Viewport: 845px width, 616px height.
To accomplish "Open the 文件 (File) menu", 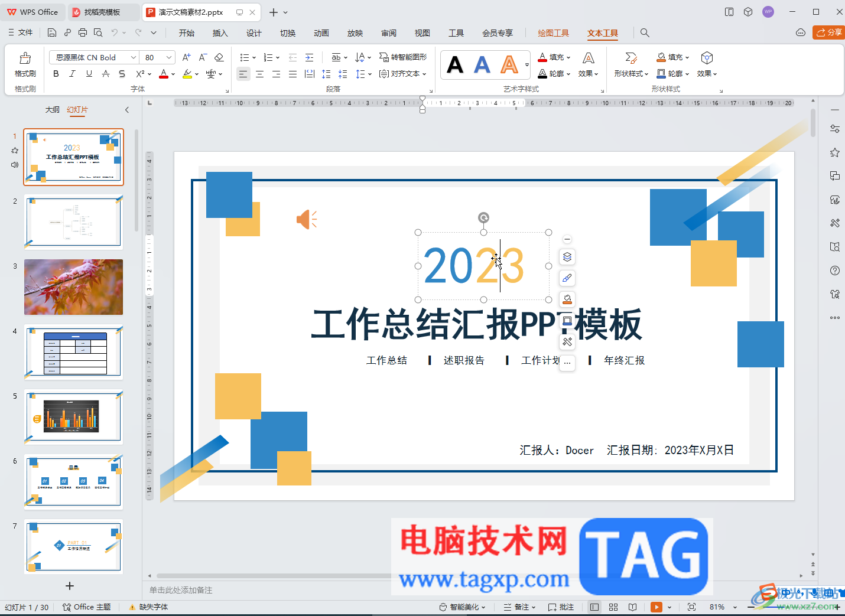I will click(x=21, y=32).
